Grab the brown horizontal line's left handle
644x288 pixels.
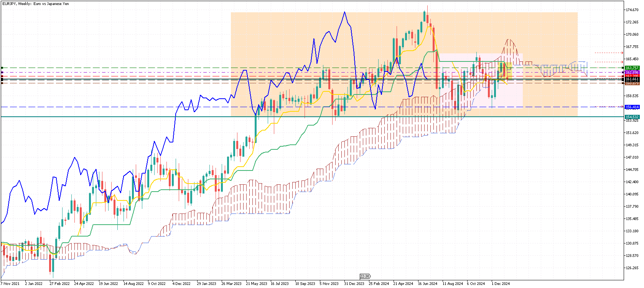pos(2,83)
